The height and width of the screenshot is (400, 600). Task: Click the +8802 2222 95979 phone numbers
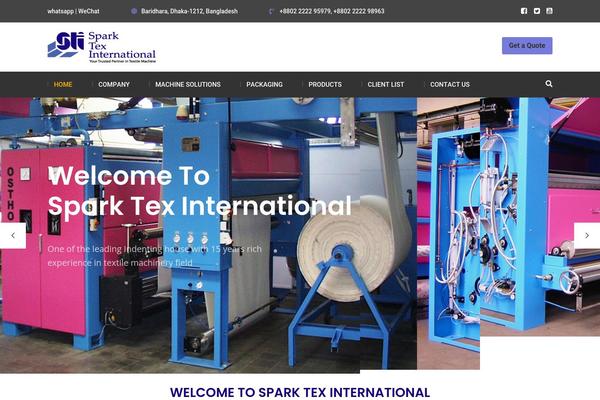(x=332, y=11)
